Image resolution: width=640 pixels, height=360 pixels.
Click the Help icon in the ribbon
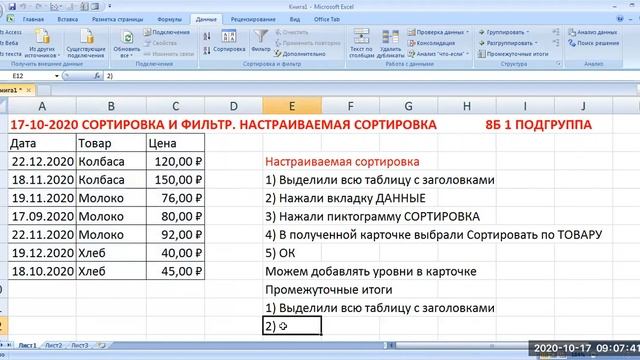click(x=620, y=19)
